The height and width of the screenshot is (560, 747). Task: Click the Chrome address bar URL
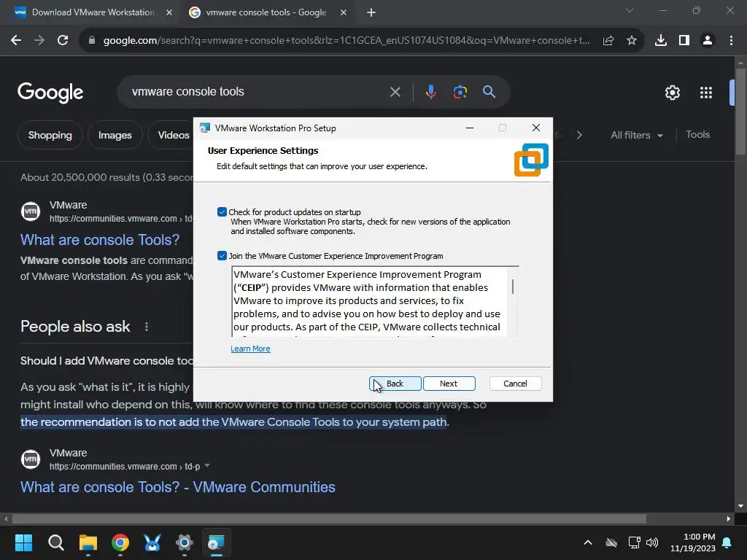347,41
